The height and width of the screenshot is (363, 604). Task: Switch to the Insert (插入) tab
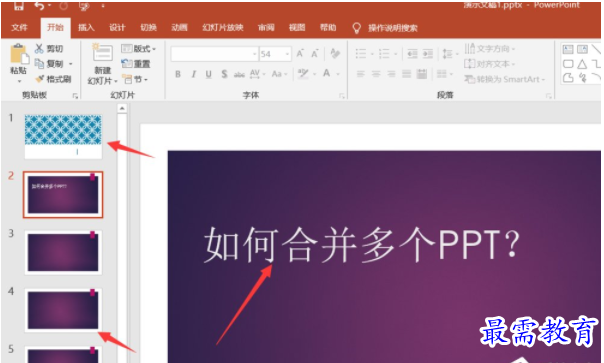click(x=86, y=27)
